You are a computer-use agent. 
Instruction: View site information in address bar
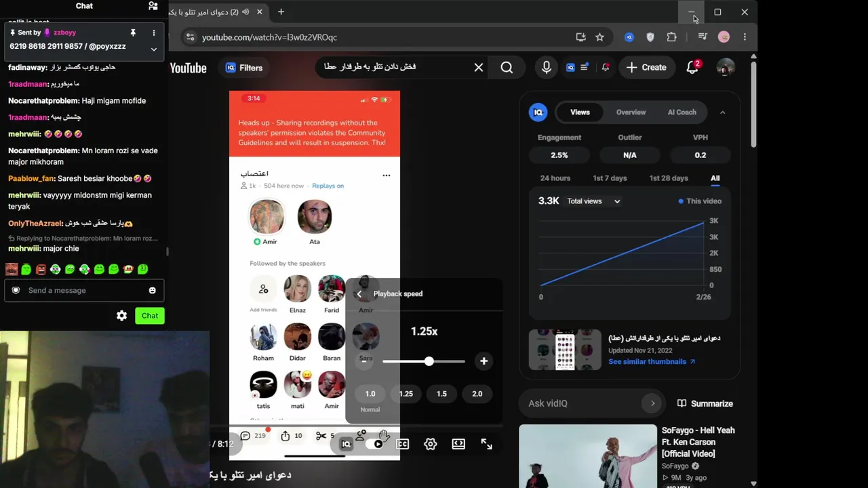(190, 37)
